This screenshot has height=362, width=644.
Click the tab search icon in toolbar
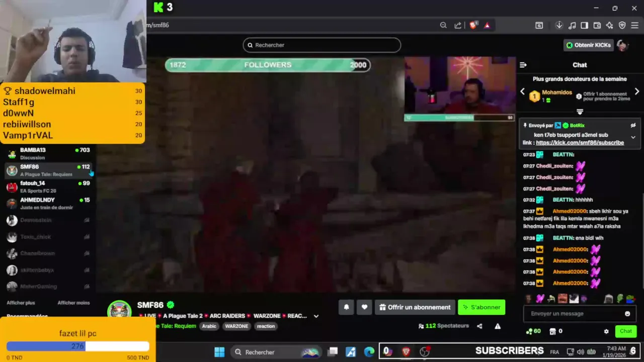pyautogui.click(x=539, y=25)
